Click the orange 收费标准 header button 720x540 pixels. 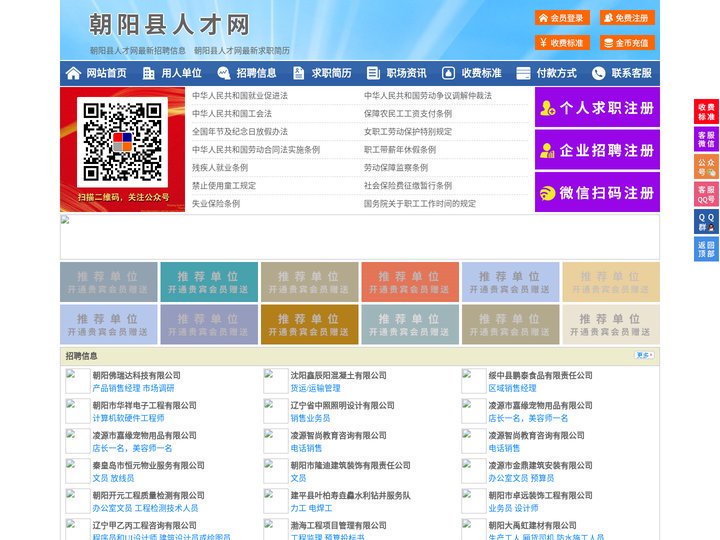(x=562, y=43)
